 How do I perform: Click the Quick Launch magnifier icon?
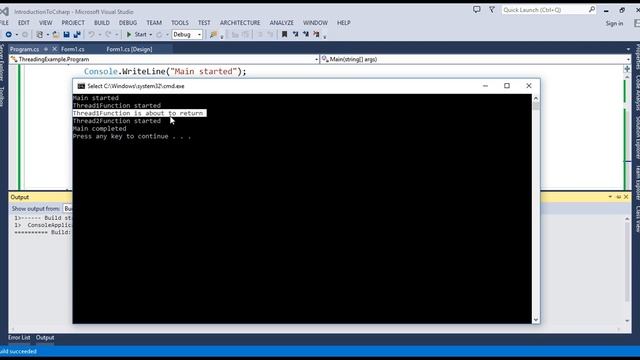[592, 9]
